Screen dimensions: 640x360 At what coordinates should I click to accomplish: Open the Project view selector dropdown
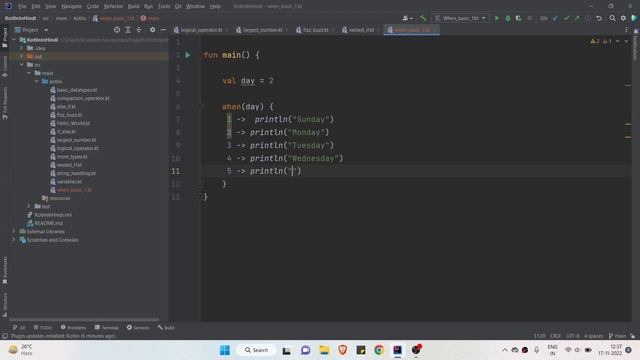31,30
